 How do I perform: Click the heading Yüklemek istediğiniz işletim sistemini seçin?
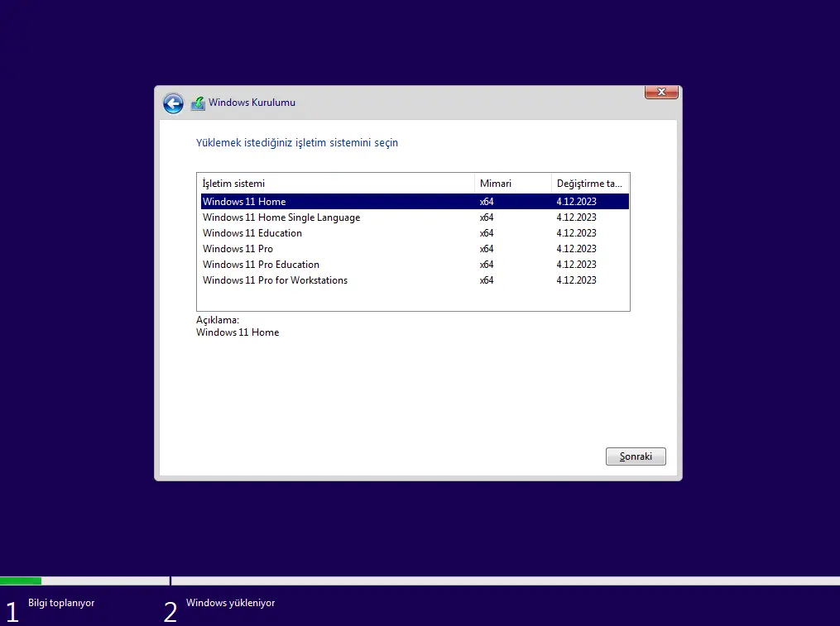pyautogui.click(x=297, y=143)
